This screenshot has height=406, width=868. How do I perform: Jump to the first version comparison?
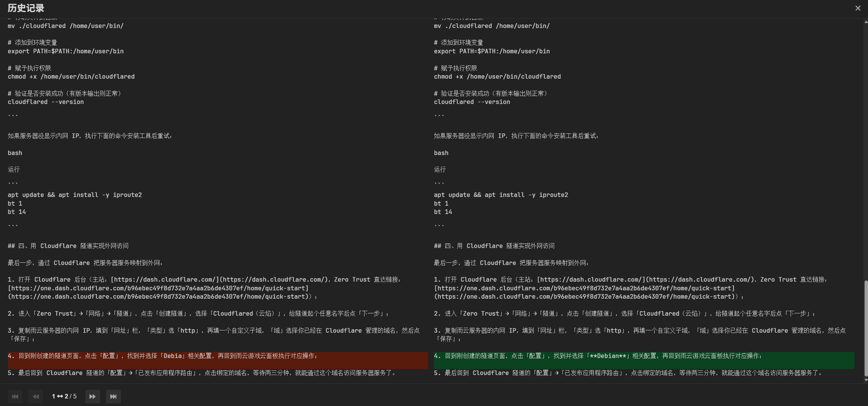pyautogui.click(x=15, y=397)
